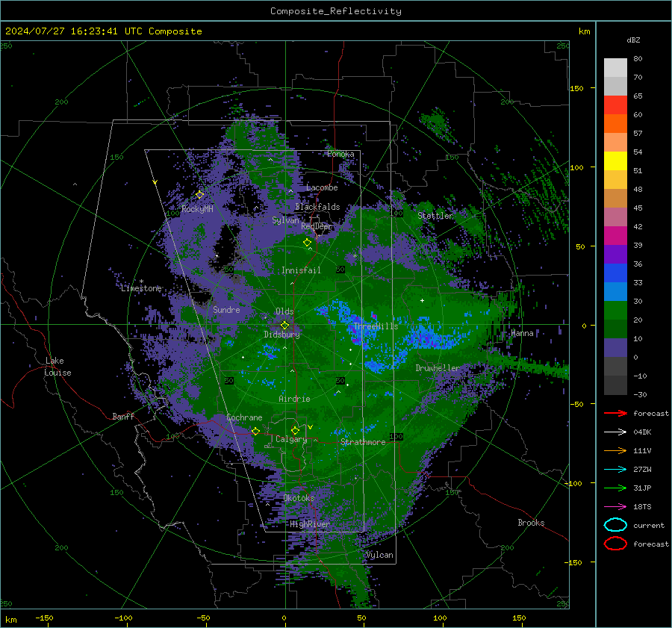The width and height of the screenshot is (672, 628).
Task: Select the violet 0–10 dBZ swatch
Action: (x=615, y=347)
